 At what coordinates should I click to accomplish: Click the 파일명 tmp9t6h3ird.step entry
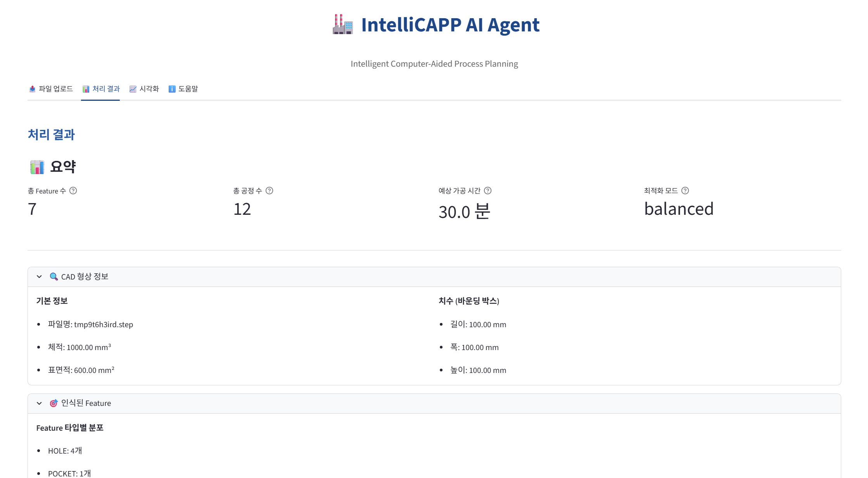tap(90, 324)
